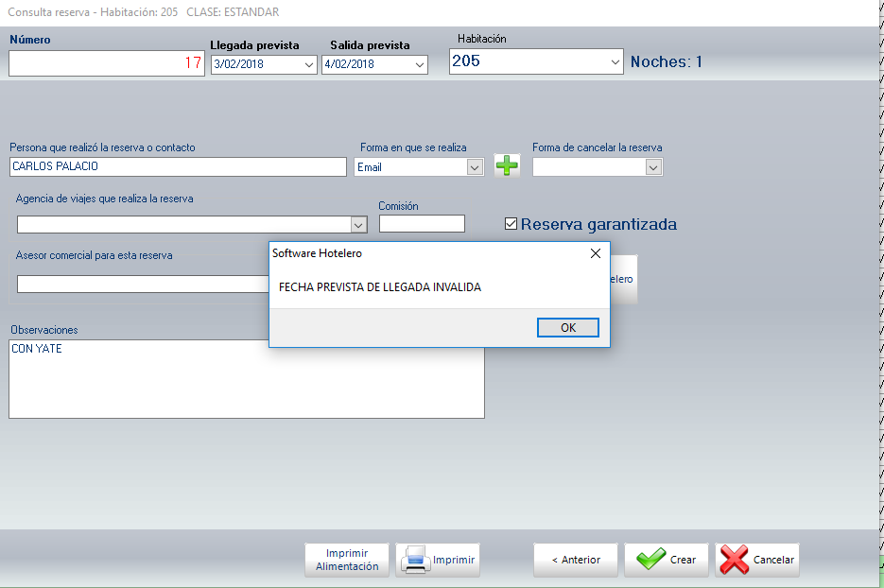The image size is (884, 588).
Task: Open the Salida prevista date dropdown
Action: tap(420, 65)
